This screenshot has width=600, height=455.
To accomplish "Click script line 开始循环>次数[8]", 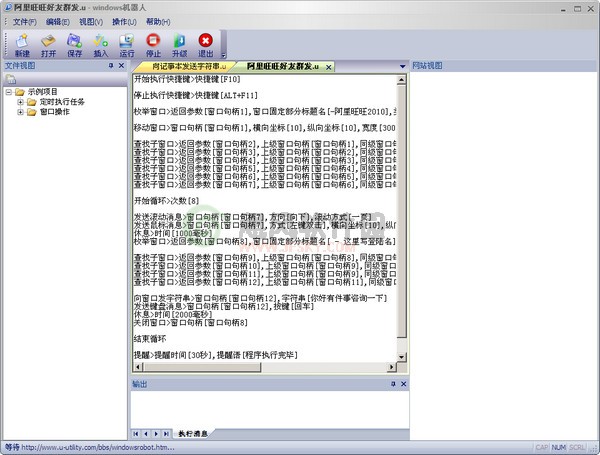I will click(166, 201).
